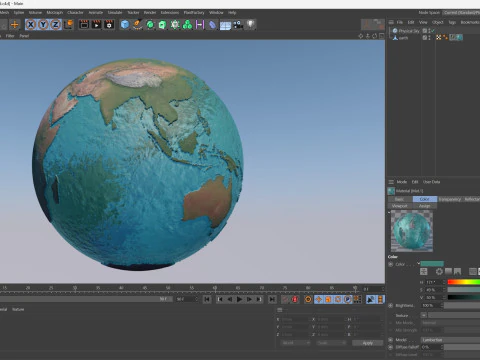Image resolution: width=480 pixels, height=360 pixels.
Task: Open the purple symmetry field icon
Action: pos(200,25)
